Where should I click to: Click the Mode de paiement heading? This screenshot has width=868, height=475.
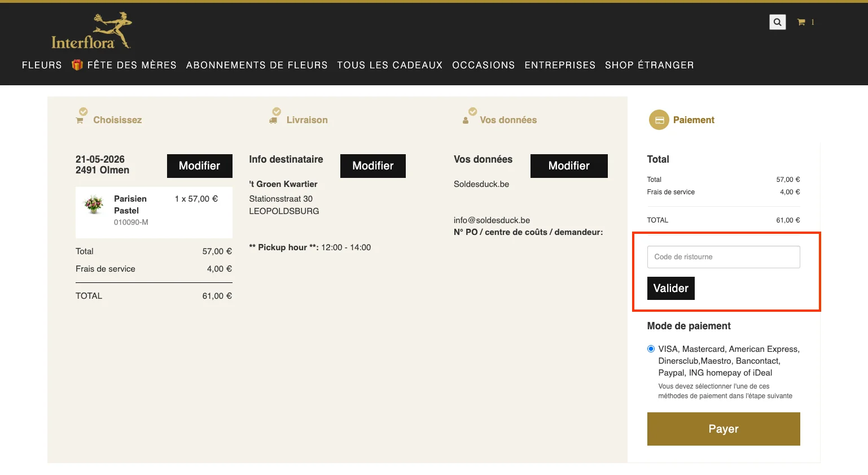(x=689, y=326)
